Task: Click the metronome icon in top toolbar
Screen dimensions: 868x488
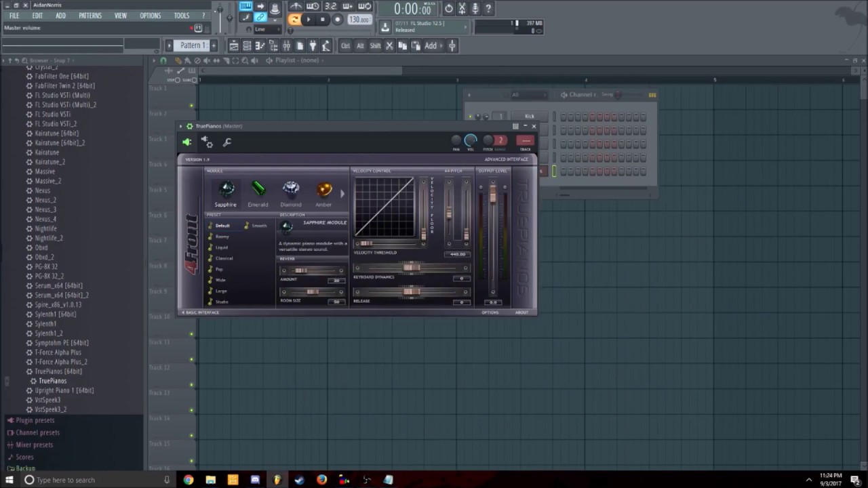Action: [x=296, y=7]
